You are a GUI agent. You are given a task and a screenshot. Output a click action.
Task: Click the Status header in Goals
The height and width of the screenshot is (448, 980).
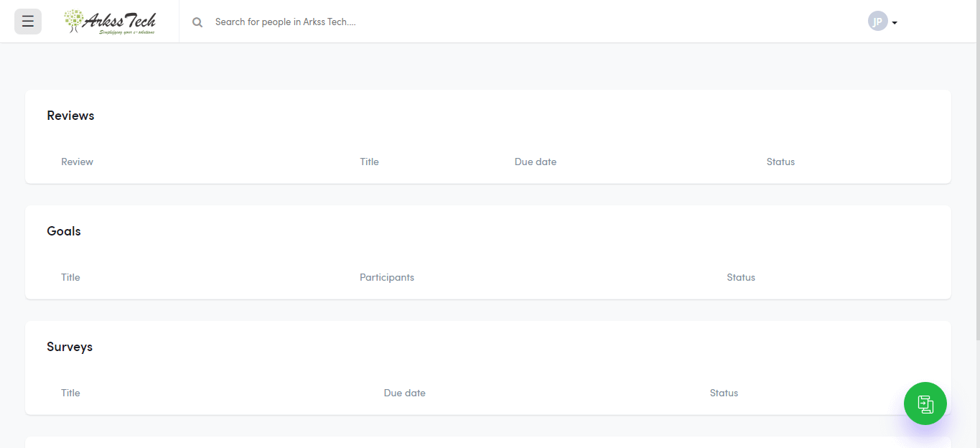pyautogui.click(x=741, y=277)
